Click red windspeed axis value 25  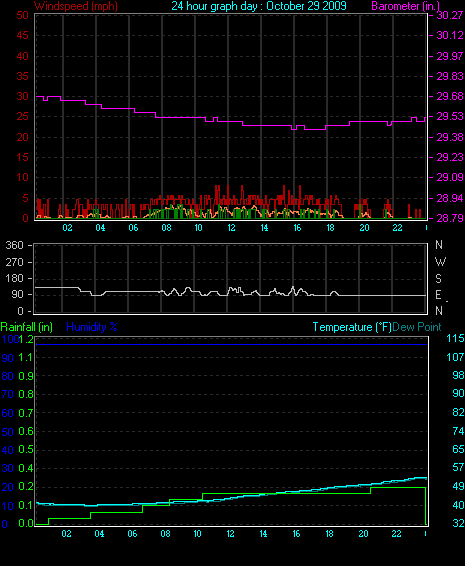pos(22,117)
